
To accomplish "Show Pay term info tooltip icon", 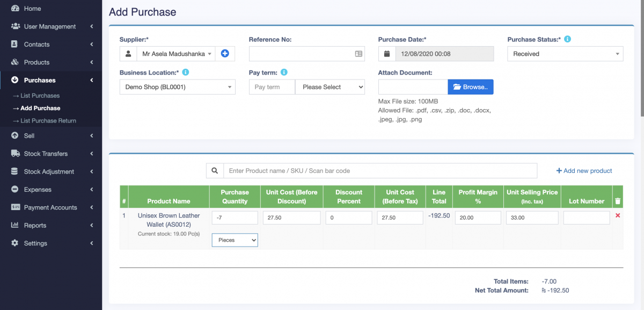I will point(284,72).
